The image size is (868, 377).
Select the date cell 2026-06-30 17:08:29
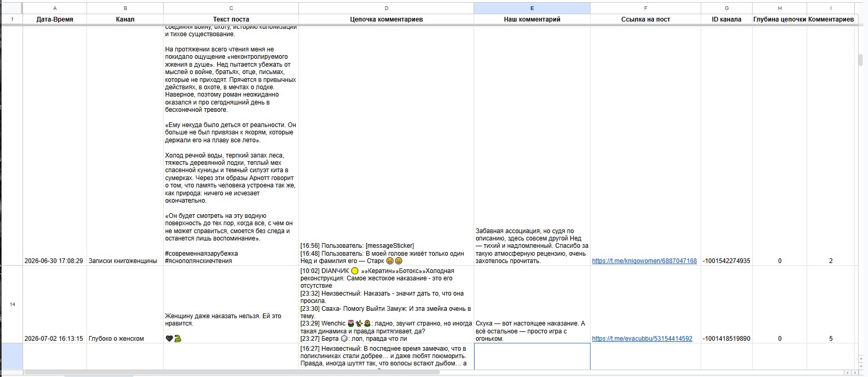55,146
